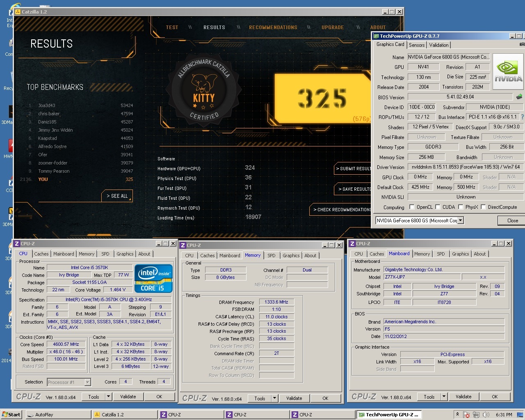Switch to GPU-Z Validation tab
The width and height of the screenshot is (525, 420).
click(439, 45)
